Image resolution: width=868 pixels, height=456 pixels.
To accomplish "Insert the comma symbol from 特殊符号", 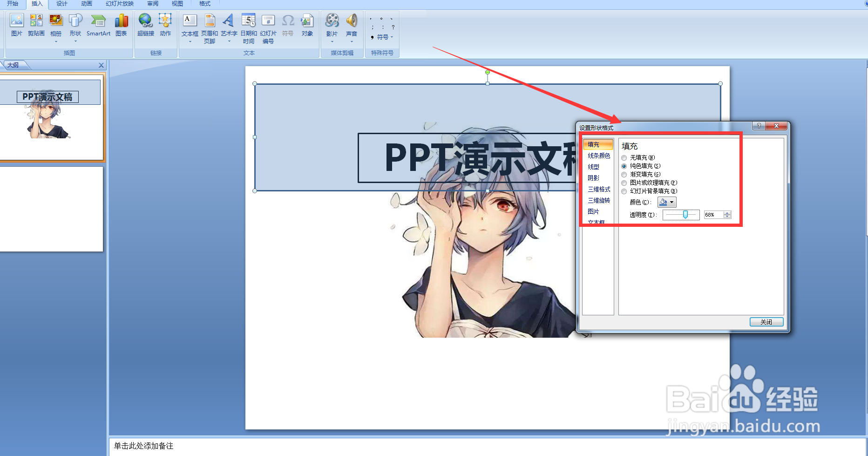I will click(x=371, y=19).
